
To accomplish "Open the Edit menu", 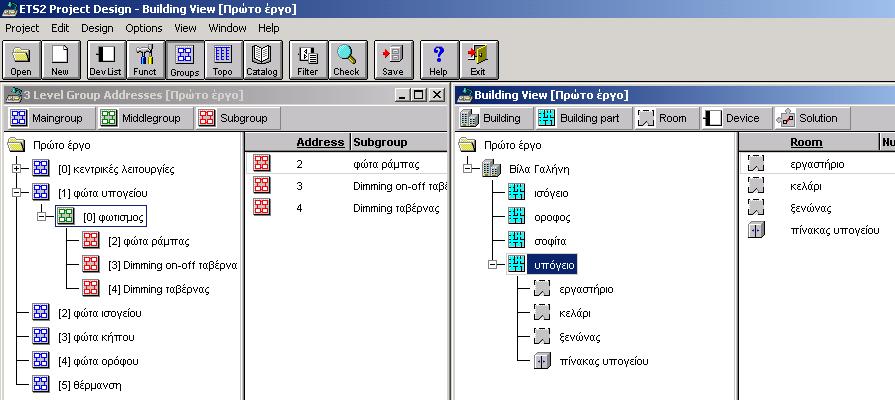I will pos(60,28).
